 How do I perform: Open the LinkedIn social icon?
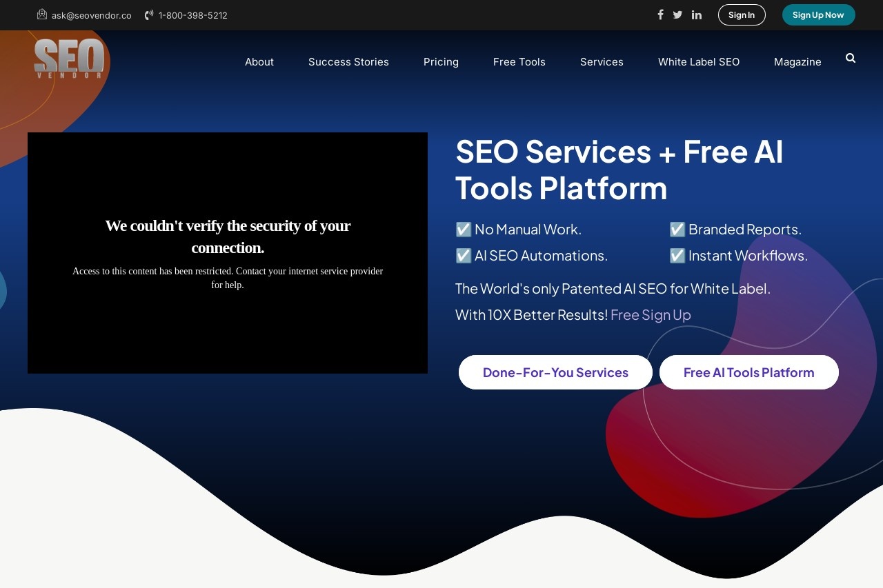pyautogui.click(x=697, y=14)
